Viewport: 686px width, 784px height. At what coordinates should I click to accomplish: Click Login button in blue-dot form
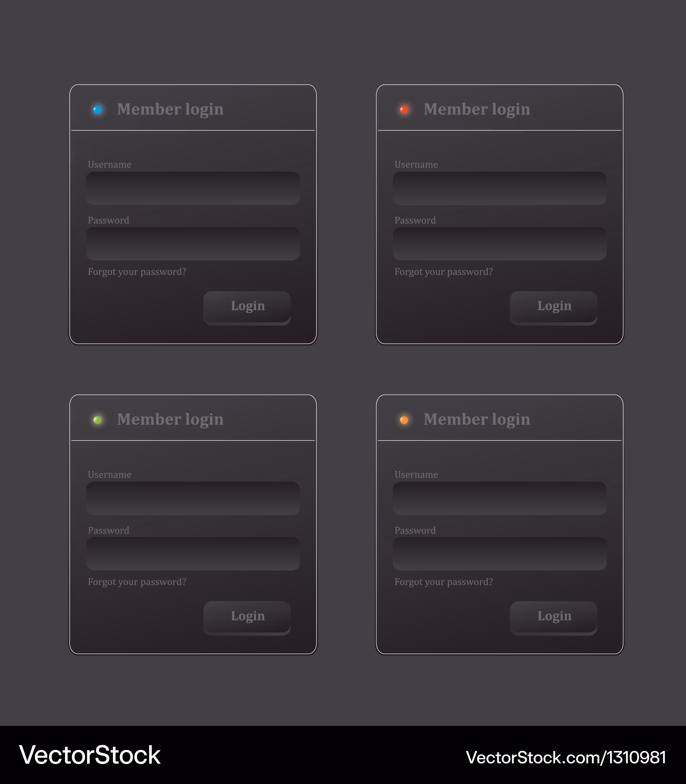tap(247, 308)
